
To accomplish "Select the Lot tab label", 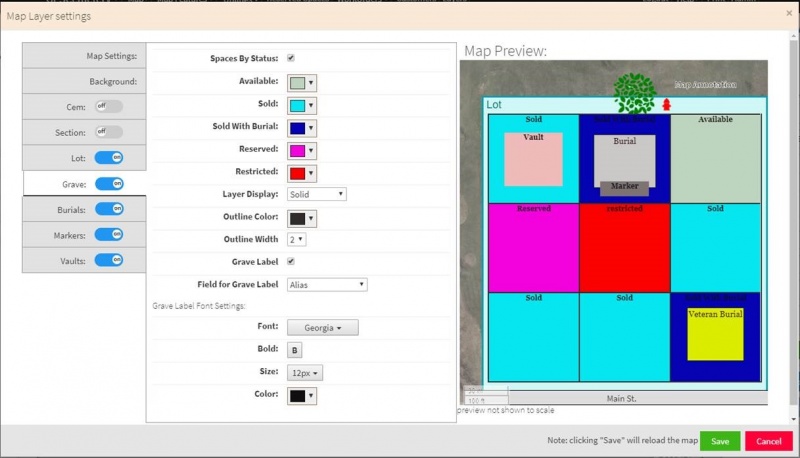I will tap(78, 158).
